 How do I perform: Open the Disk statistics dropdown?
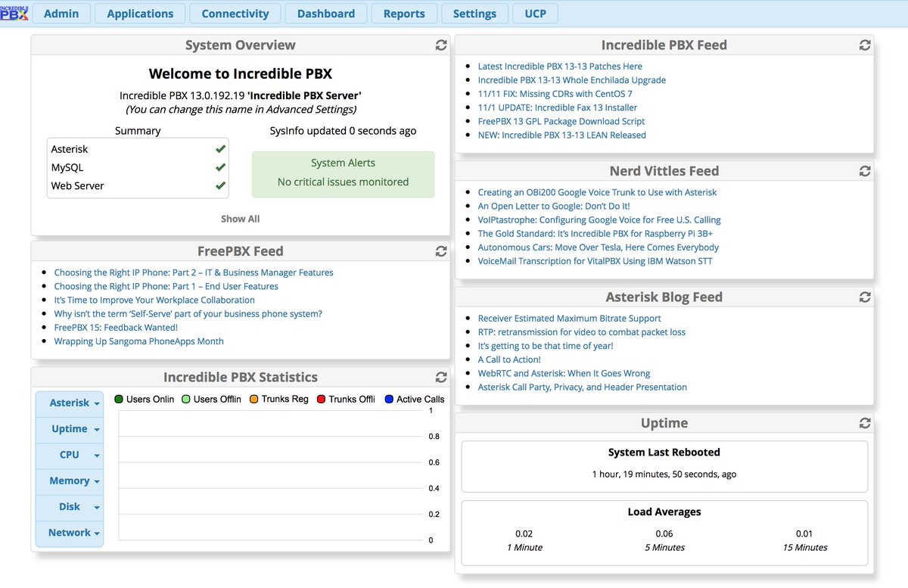pos(70,507)
